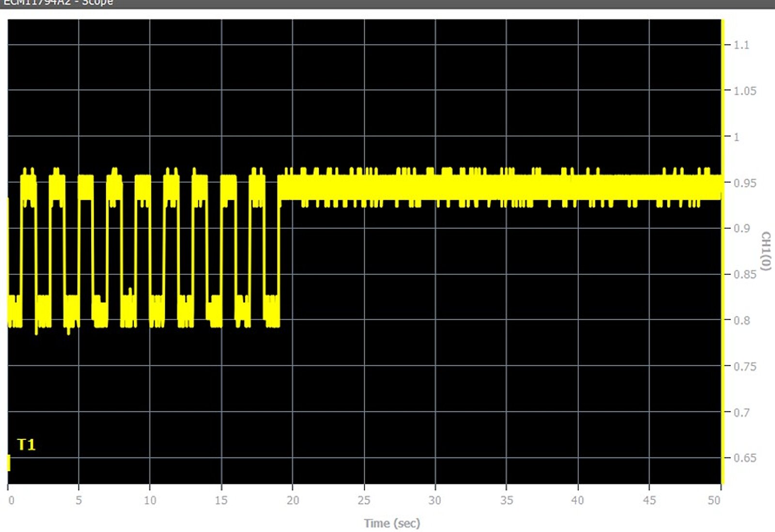Click the 45 tick on the time axis
Image resolution: width=775 pixels, height=532 pixels.
click(649, 500)
